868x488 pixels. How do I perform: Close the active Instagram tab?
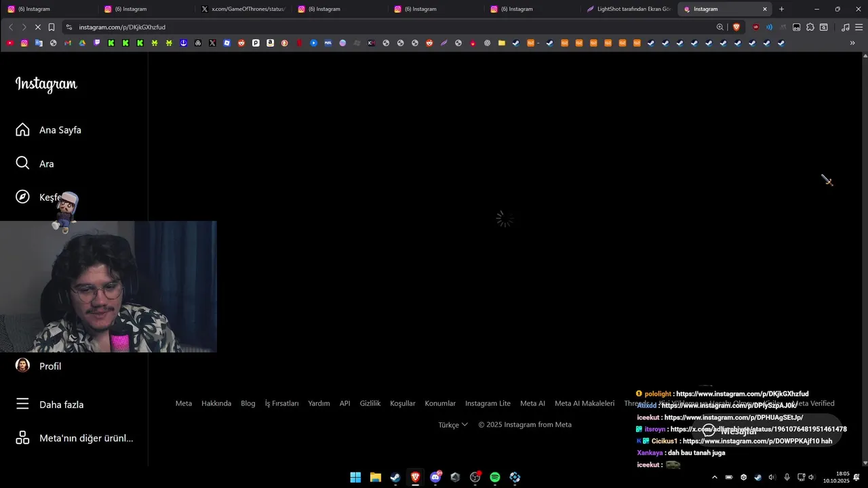(x=765, y=9)
